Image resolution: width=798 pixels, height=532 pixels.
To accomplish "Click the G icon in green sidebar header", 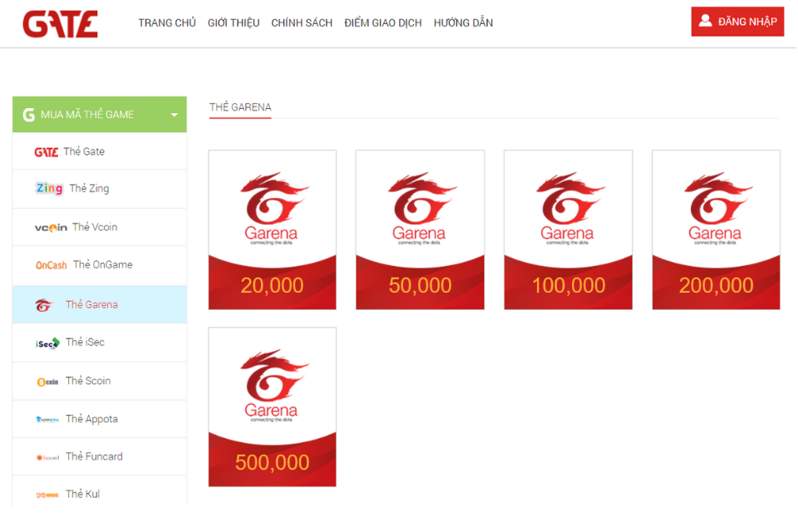I will tap(29, 115).
